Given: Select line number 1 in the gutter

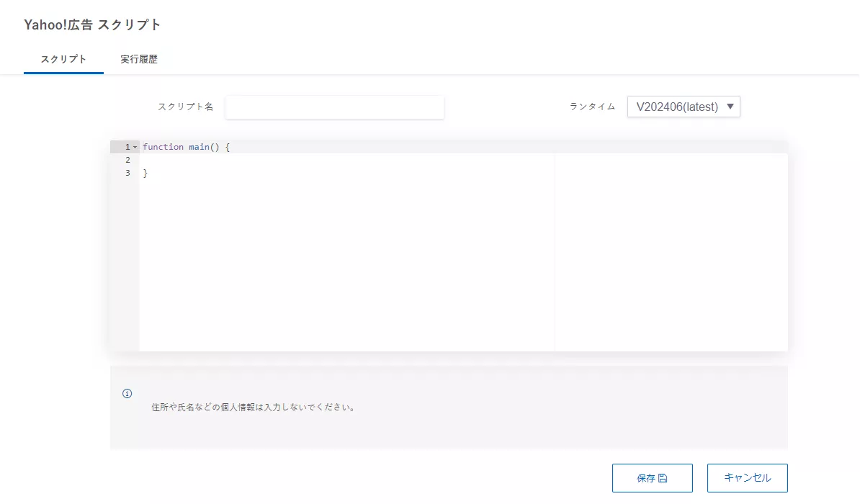Looking at the screenshot, I should pyautogui.click(x=127, y=147).
